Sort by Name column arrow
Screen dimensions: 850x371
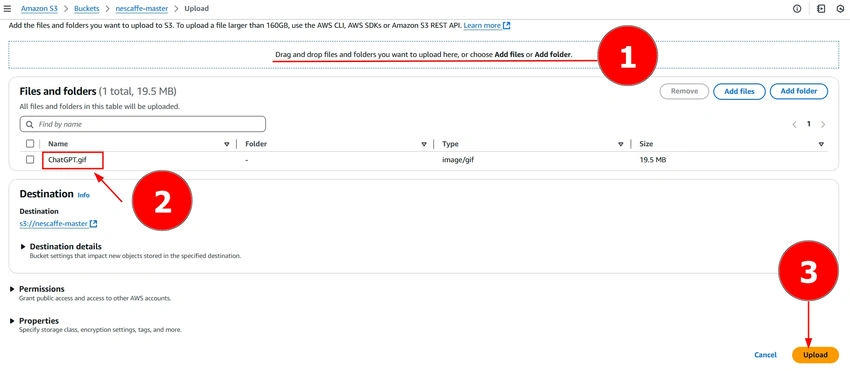click(x=227, y=144)
